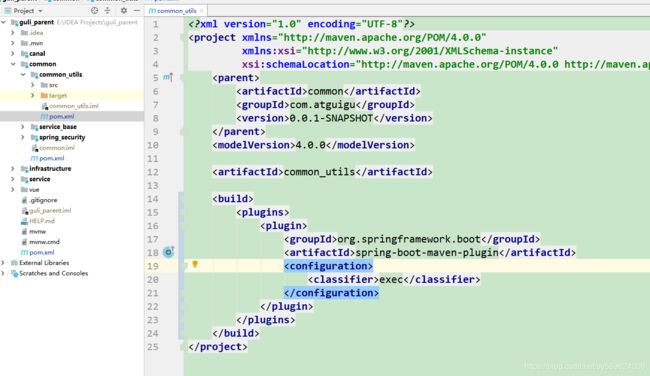Viewport: 650px width, 376px height.
Task: Select mvnw.cmd file in tree
Action: pyautogui.click(x=44, y=242)
